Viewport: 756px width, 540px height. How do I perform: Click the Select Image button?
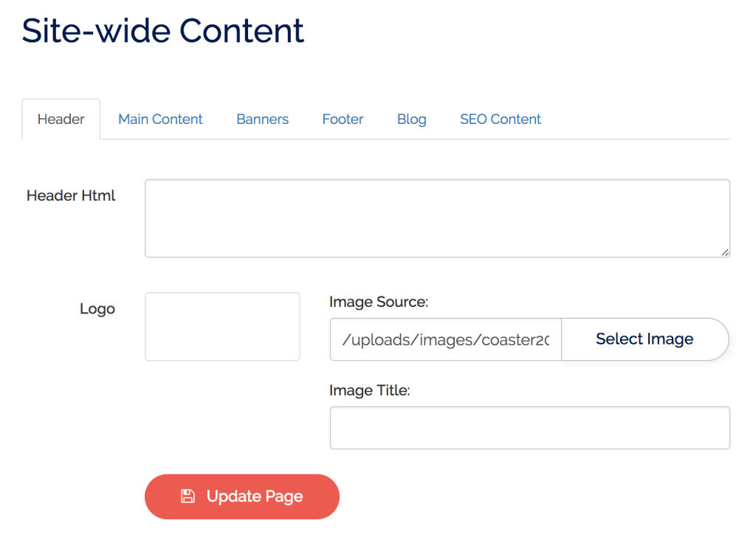[644, 339]
